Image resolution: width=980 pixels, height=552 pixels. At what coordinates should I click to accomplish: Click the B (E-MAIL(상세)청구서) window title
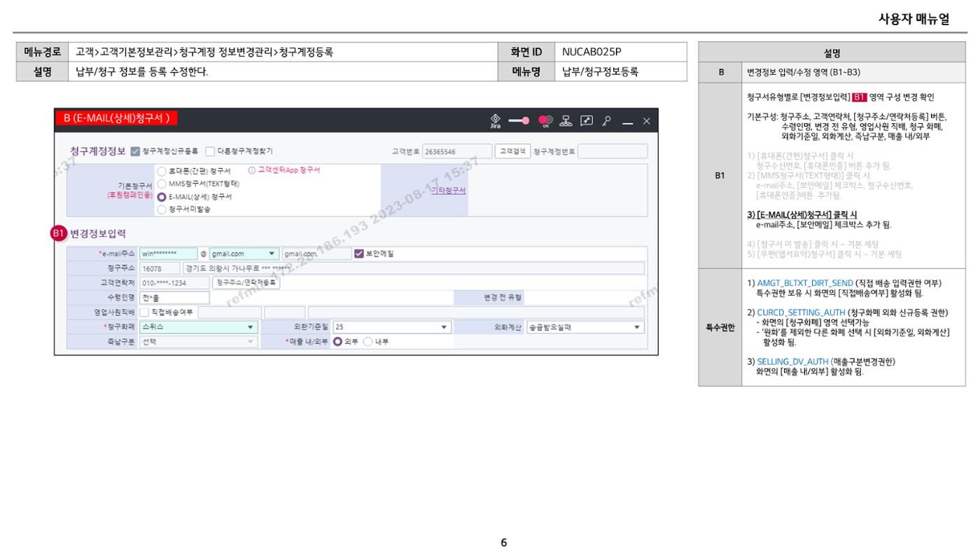[x=116, y=118]
